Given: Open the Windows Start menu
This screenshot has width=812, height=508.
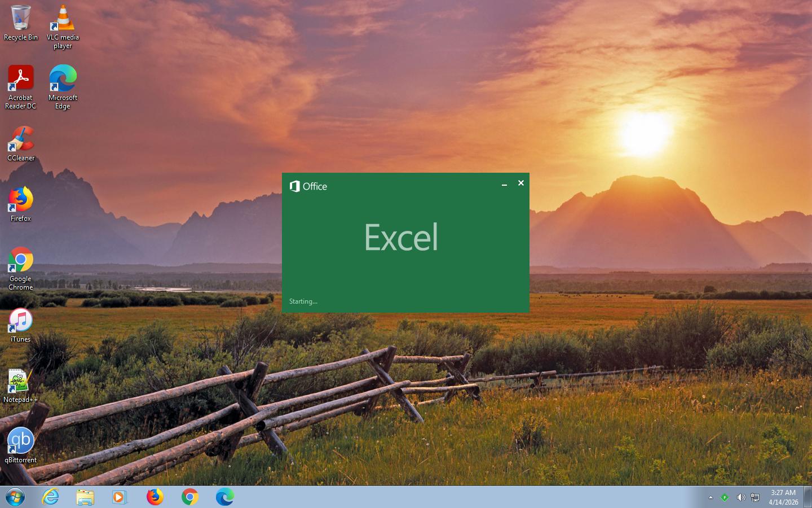Looking at the screenshot, I should click(15, 497).
